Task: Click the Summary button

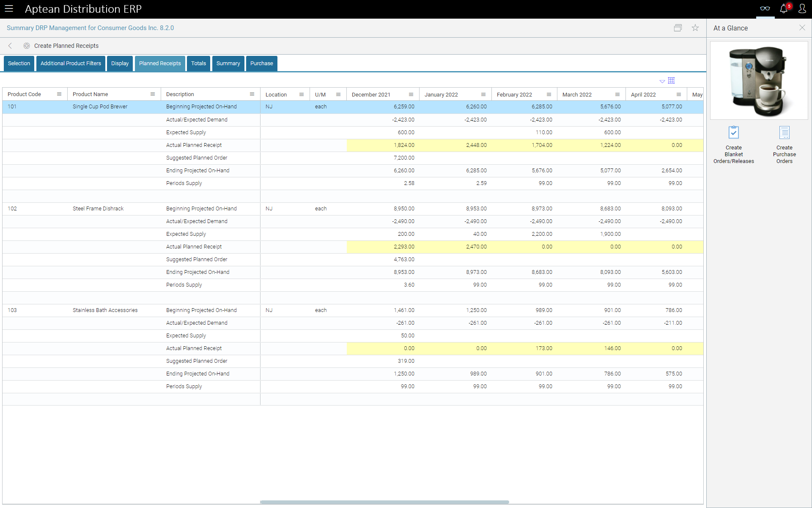Action: tap(227, 63)
